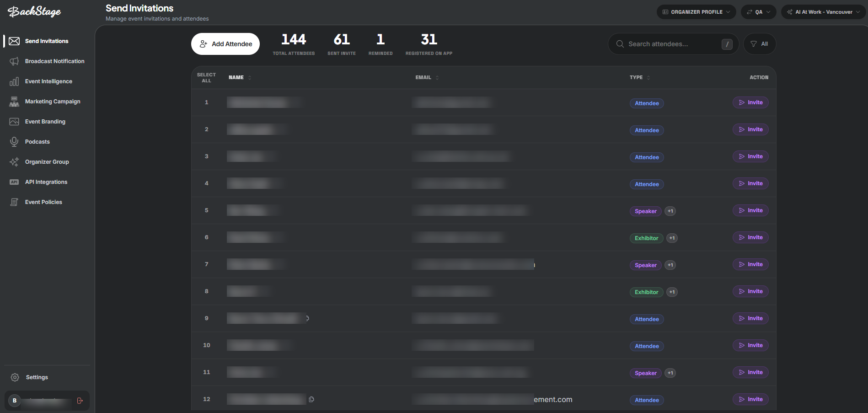Open Podcasts microphone icon
Image resolution: width=868 pixels, height=413 pixels.
14,142
